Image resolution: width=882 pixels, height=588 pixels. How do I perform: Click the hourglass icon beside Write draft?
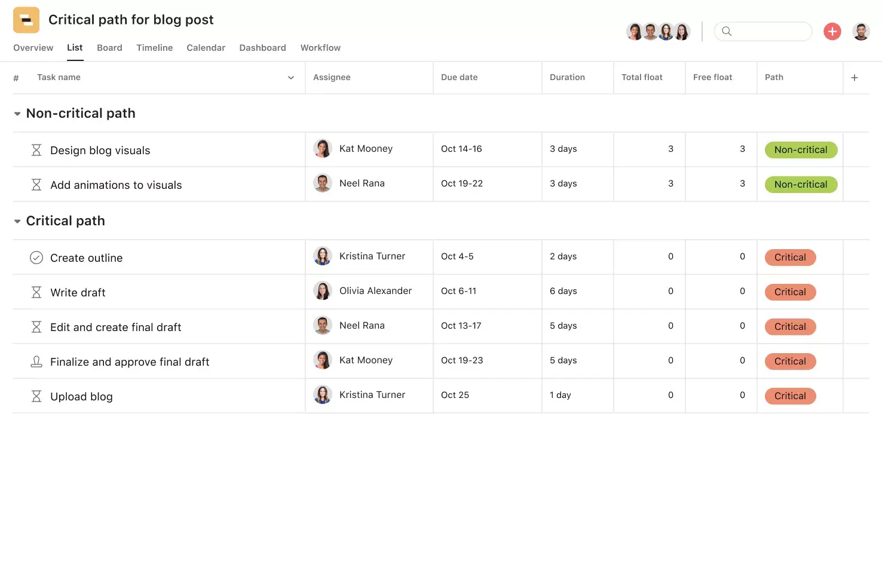coord(36,292)
